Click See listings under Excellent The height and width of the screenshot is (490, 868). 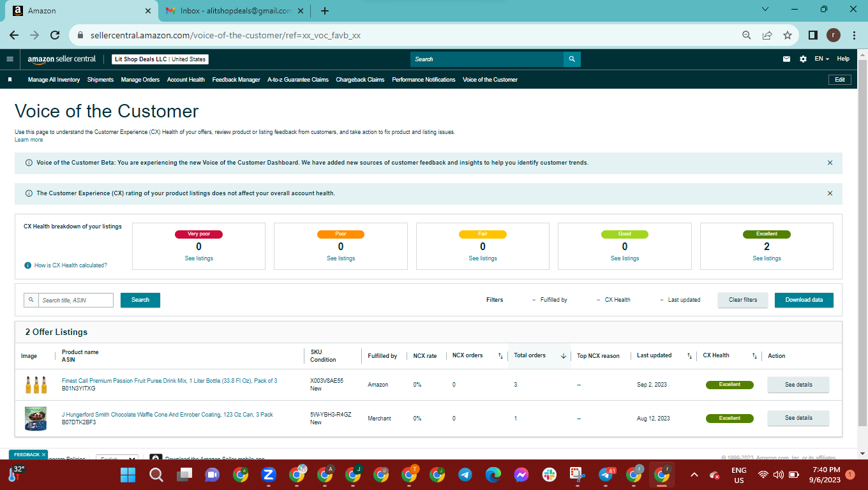pos(767,258)
